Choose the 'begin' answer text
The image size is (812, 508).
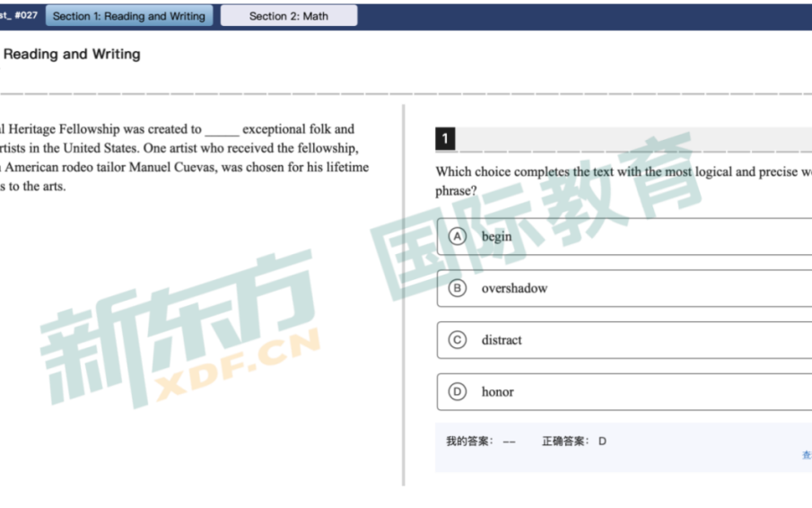tap(497, 237)
